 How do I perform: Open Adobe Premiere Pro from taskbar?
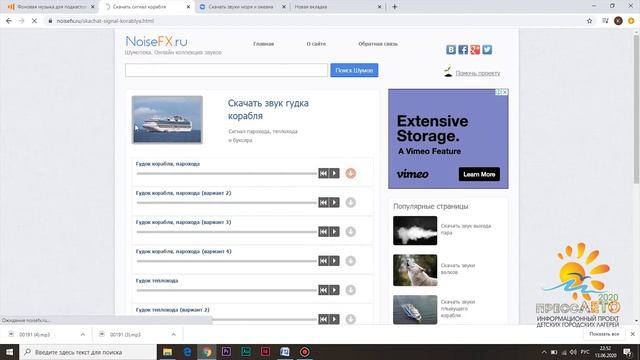(226, 352)
